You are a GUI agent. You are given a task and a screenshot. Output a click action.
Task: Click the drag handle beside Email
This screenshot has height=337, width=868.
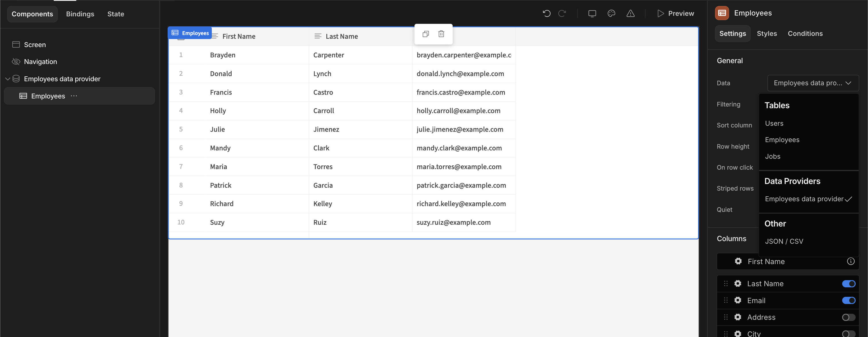tap(725, 300)
